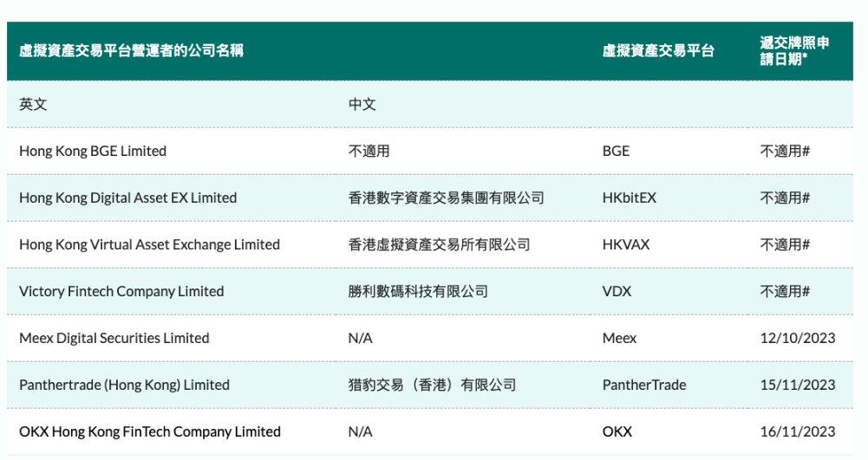Click the Hong Kong BGE Limited cell
868x460 pixels.
pos(93,151)
